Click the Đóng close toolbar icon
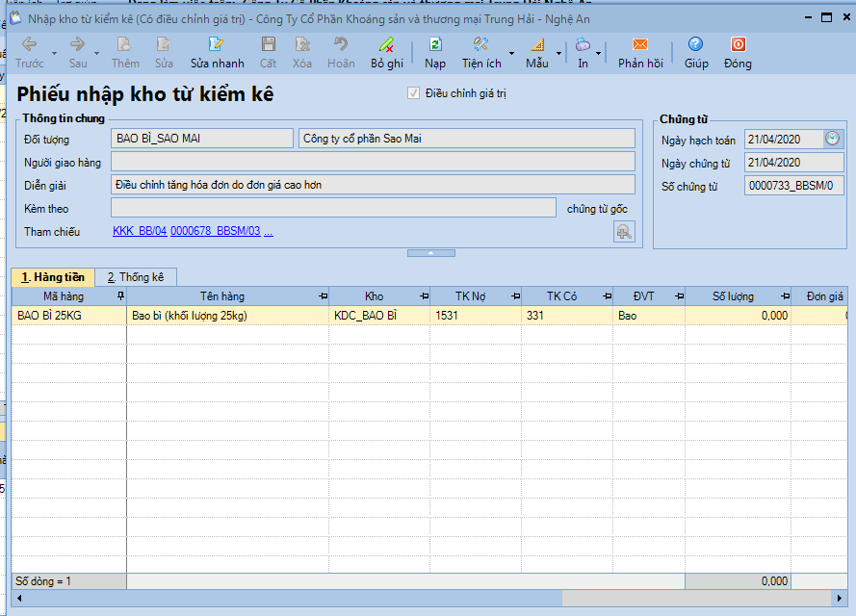The width and height of the screenshot is (856, 616). [738, 45]
